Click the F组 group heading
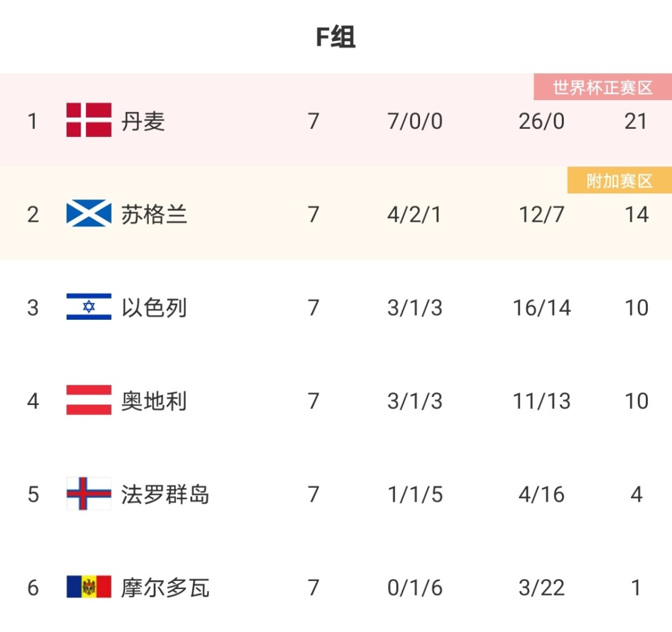 [335, 37]
